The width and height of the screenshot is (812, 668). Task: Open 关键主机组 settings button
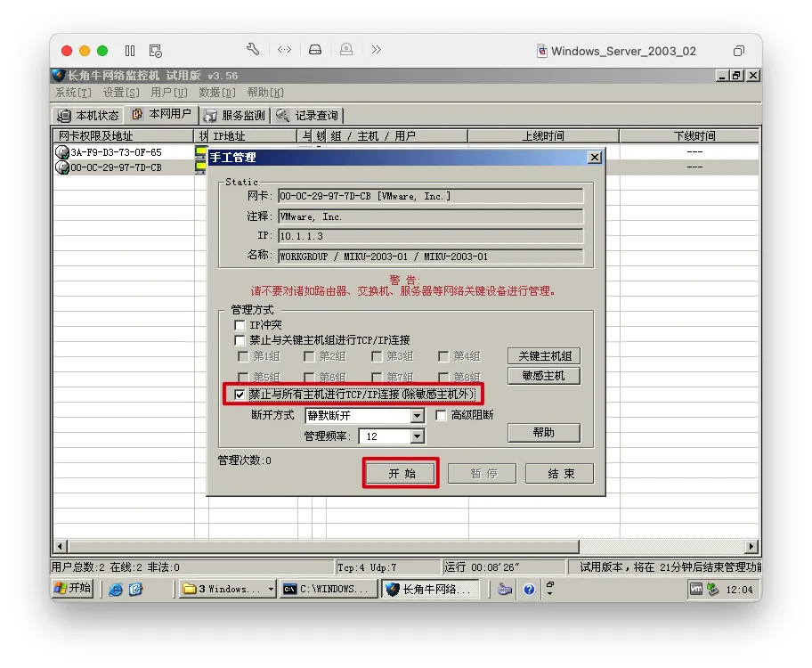click(x=544, y=356)
